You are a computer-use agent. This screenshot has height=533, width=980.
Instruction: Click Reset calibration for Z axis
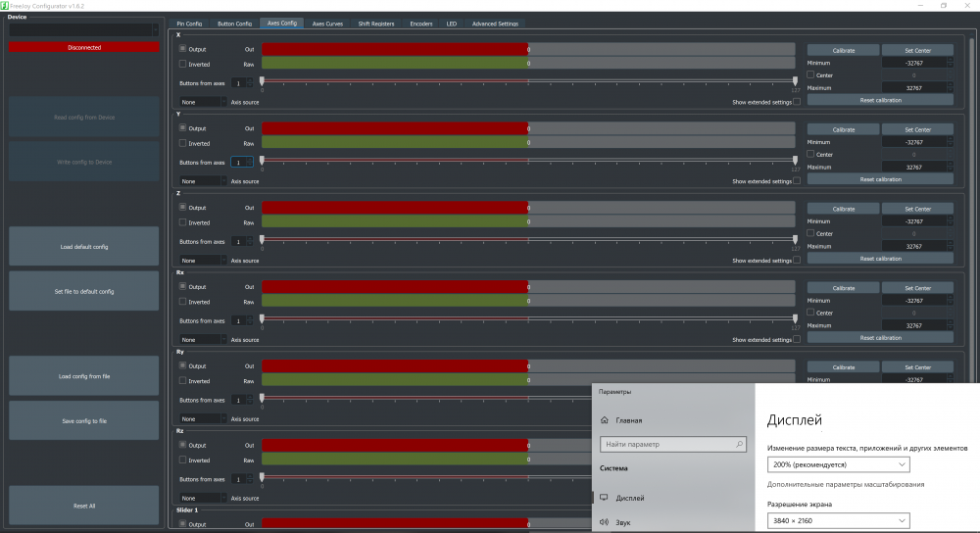(880, 258)
